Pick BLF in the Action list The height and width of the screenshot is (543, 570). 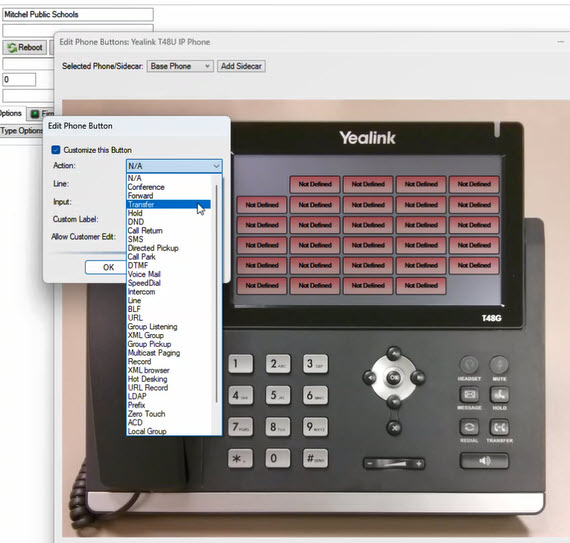tap(169, 309)
